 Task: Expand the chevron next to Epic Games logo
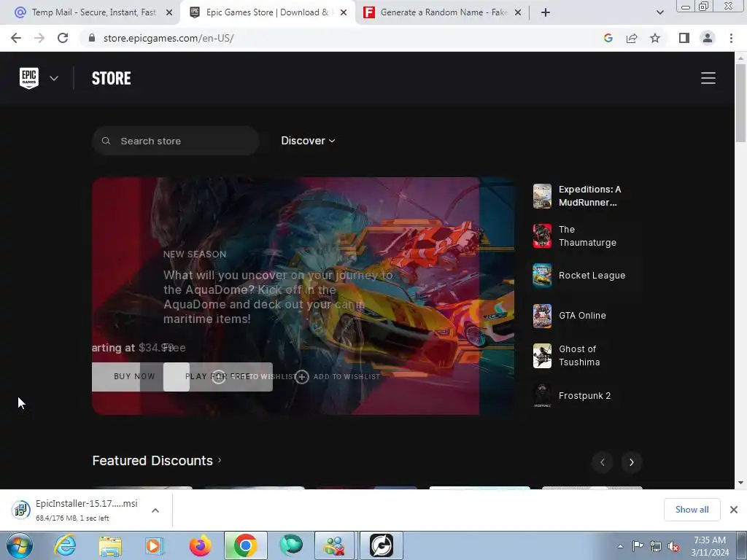coord(54,78)
